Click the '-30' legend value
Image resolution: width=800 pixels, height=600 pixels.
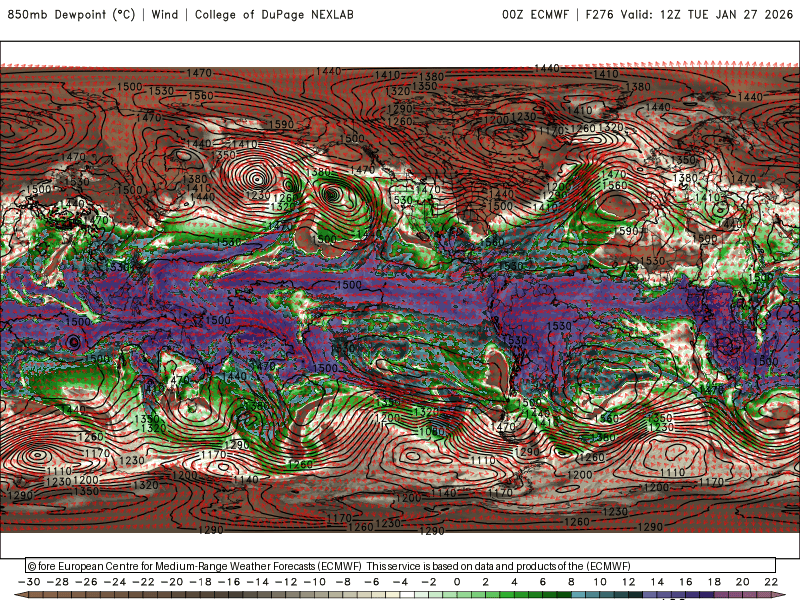point(29,582)
